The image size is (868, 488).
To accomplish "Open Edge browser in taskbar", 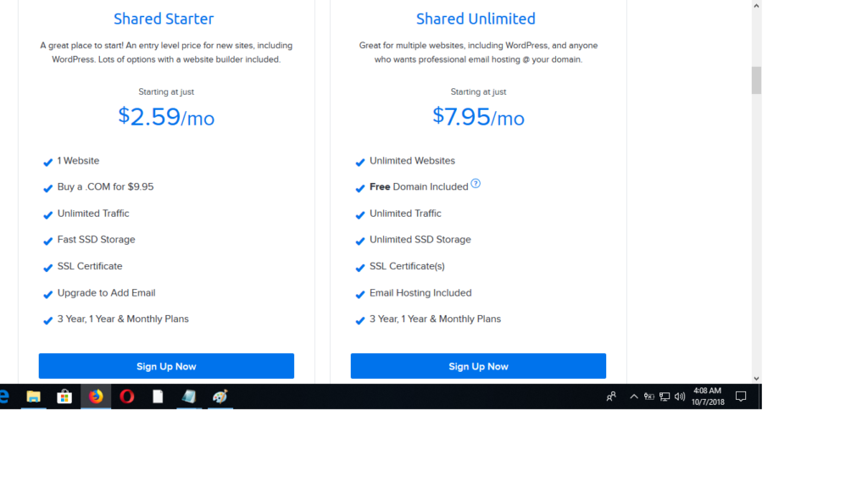I will click(4, 396).
